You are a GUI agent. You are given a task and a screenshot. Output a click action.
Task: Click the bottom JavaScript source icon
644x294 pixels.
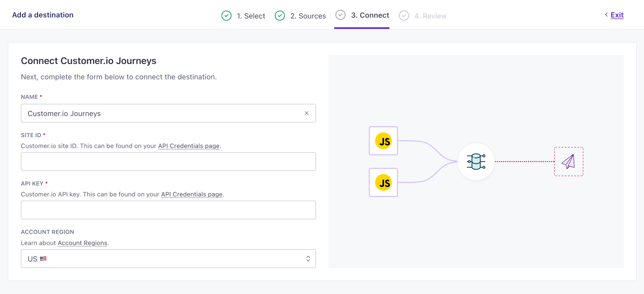(383, 182)
